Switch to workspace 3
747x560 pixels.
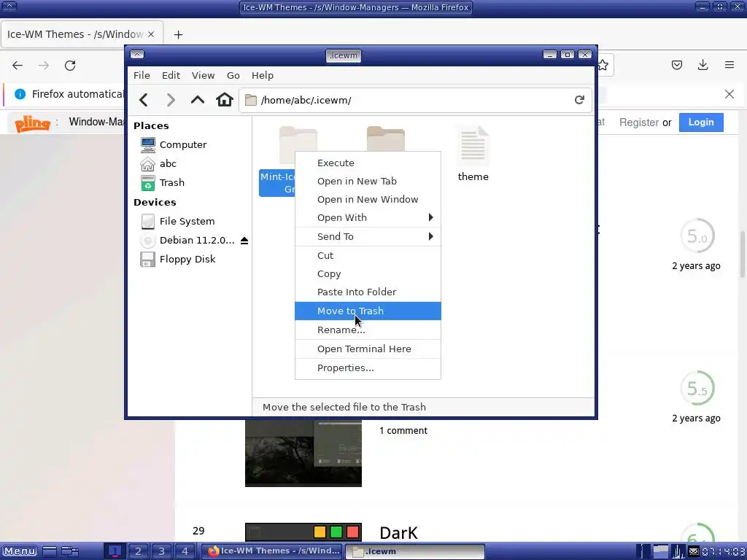161,551
